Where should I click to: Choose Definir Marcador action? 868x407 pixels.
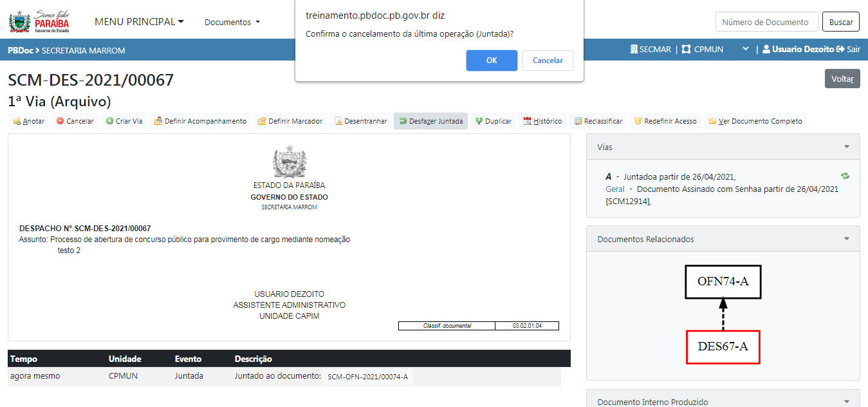pos(290,121)
